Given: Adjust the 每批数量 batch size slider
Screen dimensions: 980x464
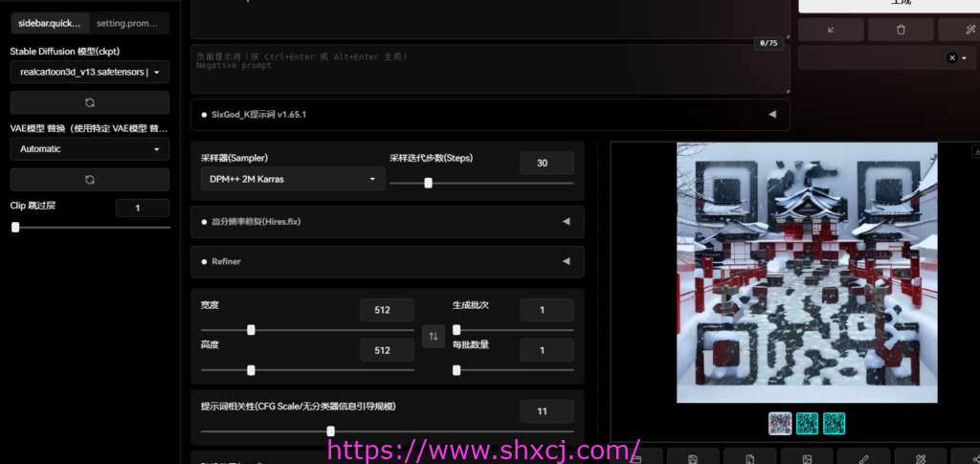Looking at the screenshot, I should (x=513, y=370).
